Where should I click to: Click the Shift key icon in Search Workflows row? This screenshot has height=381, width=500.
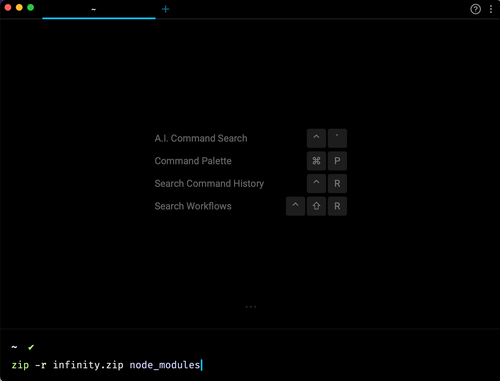coord(316,206)
